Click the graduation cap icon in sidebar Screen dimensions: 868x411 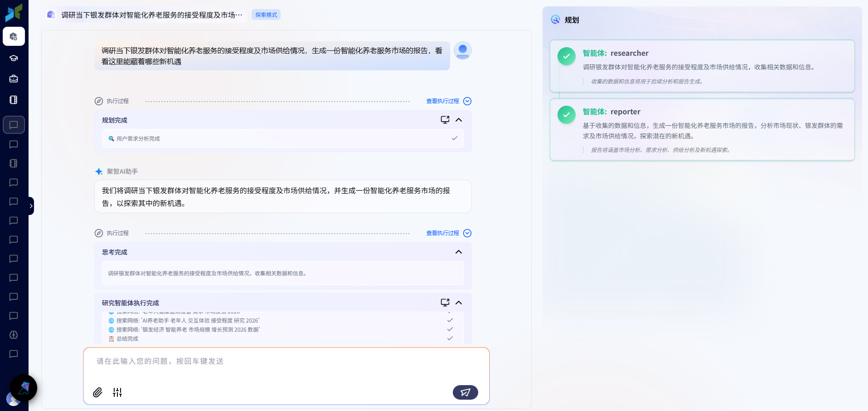[x=14, y=58]
